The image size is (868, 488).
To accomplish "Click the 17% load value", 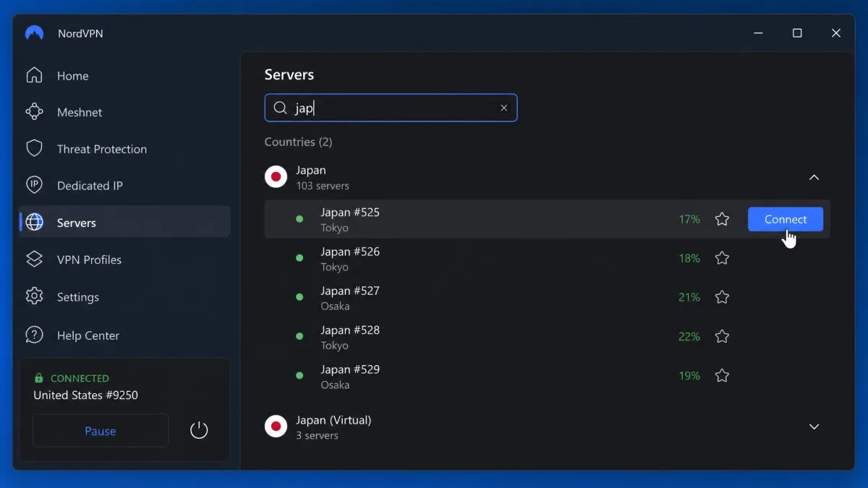I will 689,219.
